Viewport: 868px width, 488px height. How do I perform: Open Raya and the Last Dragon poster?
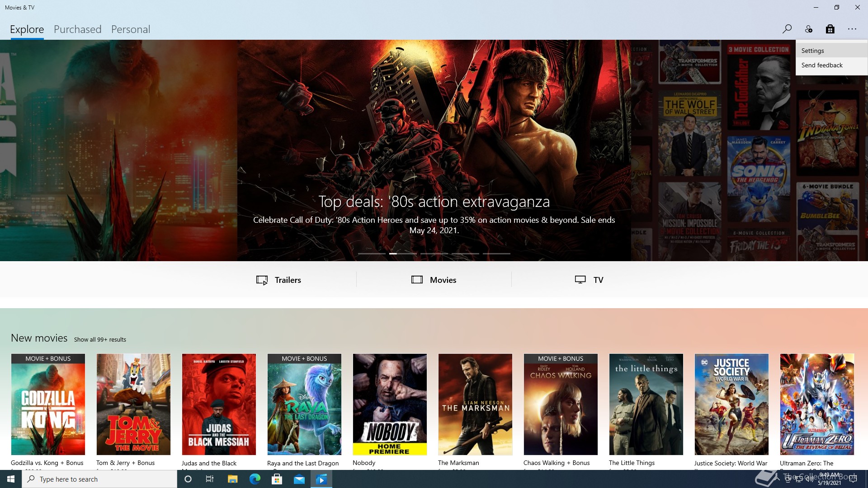click(x=304, y=404)
